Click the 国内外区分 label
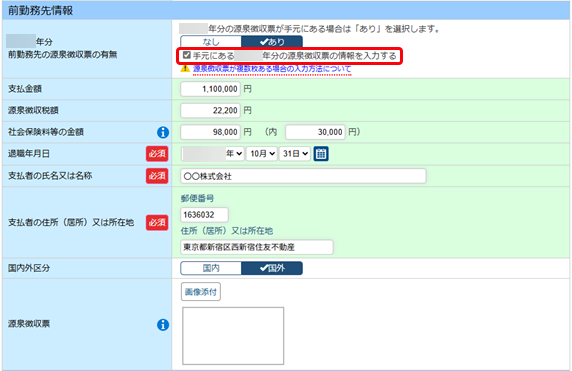 (x=29, y=268)
